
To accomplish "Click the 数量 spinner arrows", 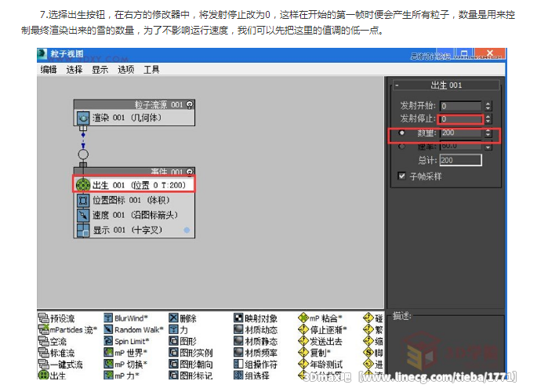I will point(488,132).
